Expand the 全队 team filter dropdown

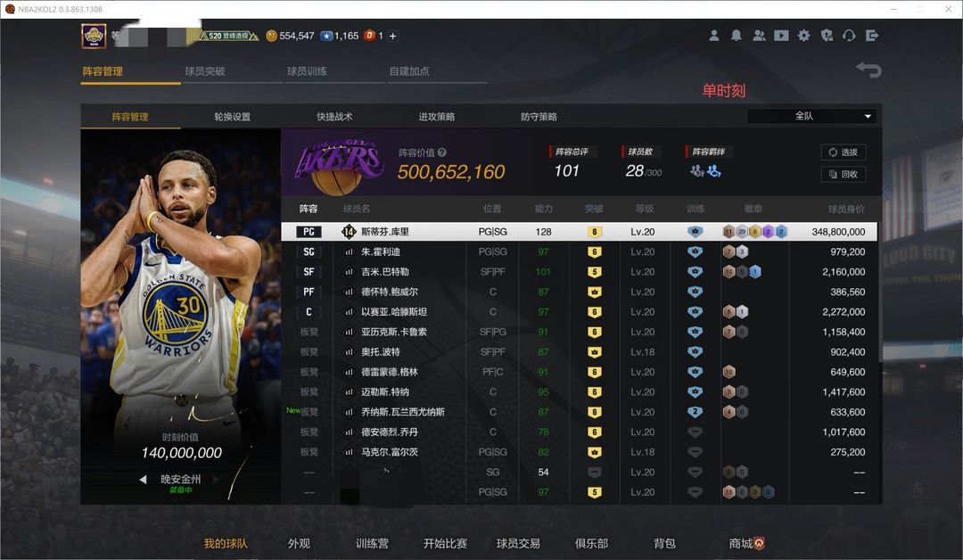(811, 116)
